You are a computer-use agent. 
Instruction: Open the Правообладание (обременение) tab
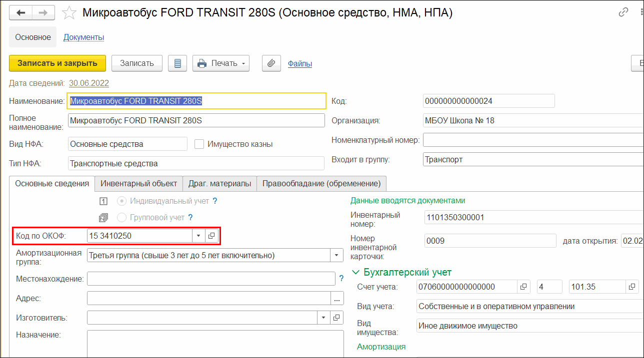click(321, 183)
